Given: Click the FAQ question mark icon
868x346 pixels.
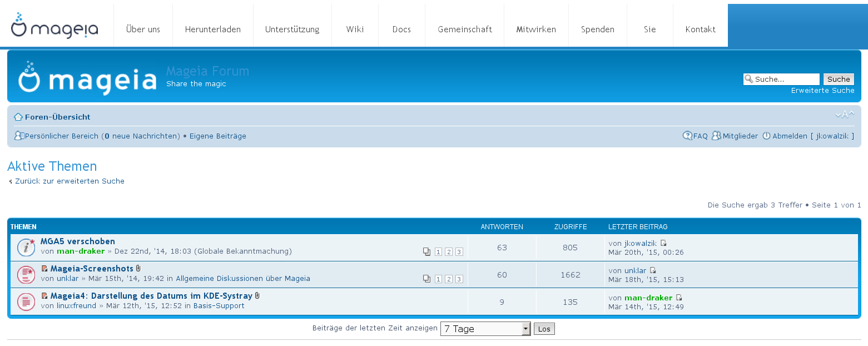Looking at the screenshot, I should tap(687, 136).
